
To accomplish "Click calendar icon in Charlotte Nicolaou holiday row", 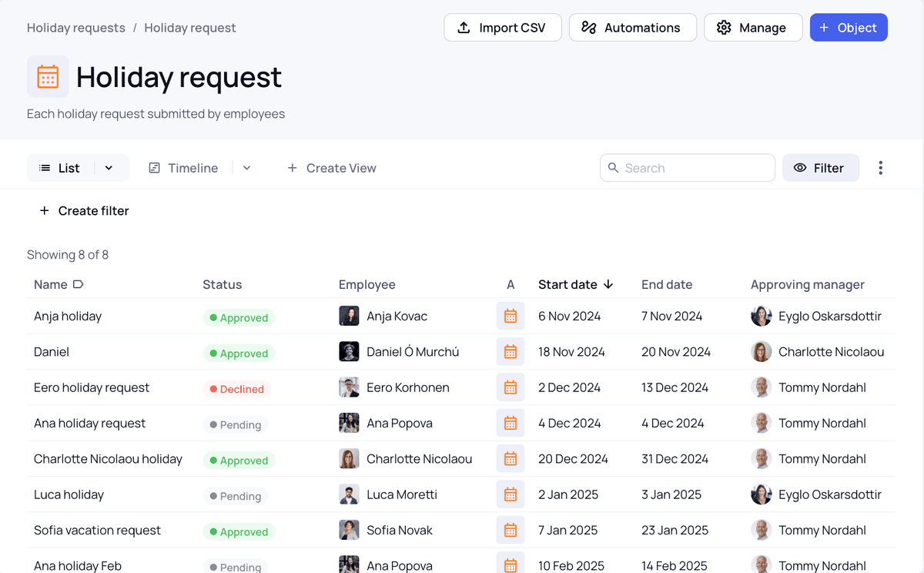I will pos(511,459).
